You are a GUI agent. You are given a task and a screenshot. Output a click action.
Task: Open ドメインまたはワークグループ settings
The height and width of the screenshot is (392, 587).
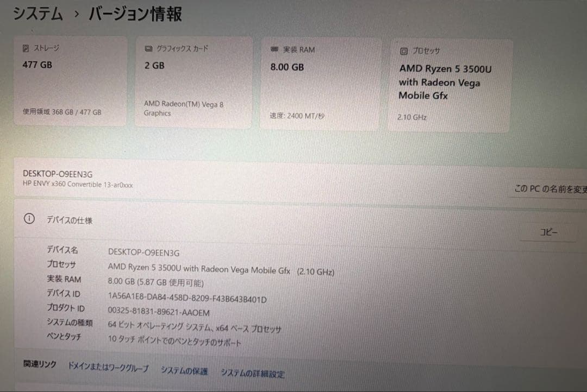[x=107, y=368]
